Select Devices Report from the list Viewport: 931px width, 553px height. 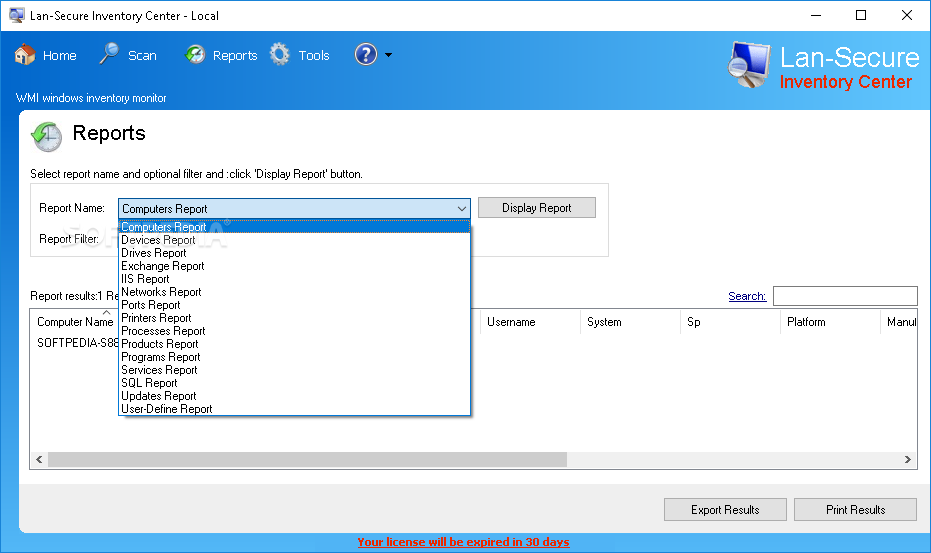[x=294, y=240]
